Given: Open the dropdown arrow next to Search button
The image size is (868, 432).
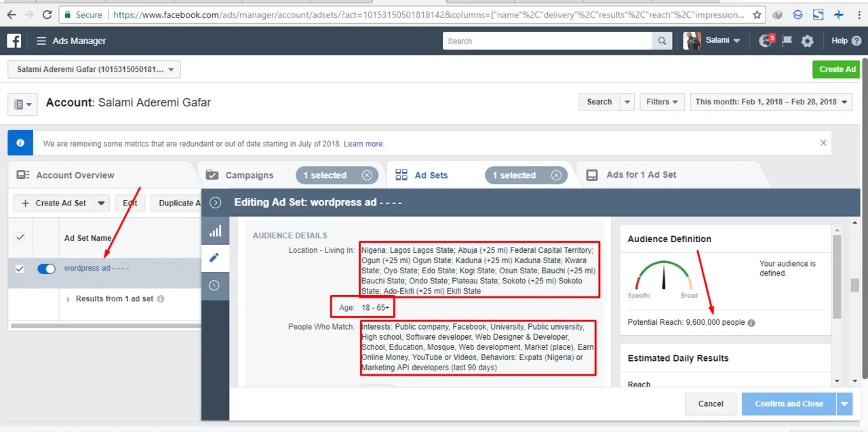Looking at the screenshot, I should click(627, 102).
